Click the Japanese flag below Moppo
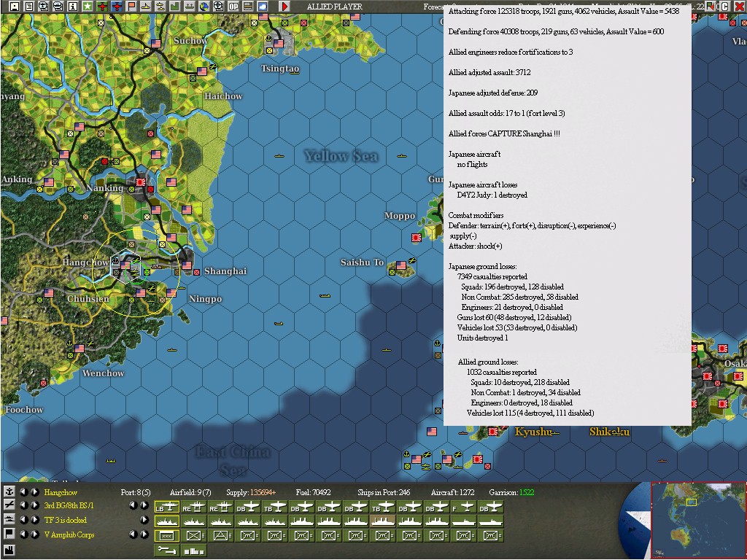 pyautogui.click(x=417, y=237)
